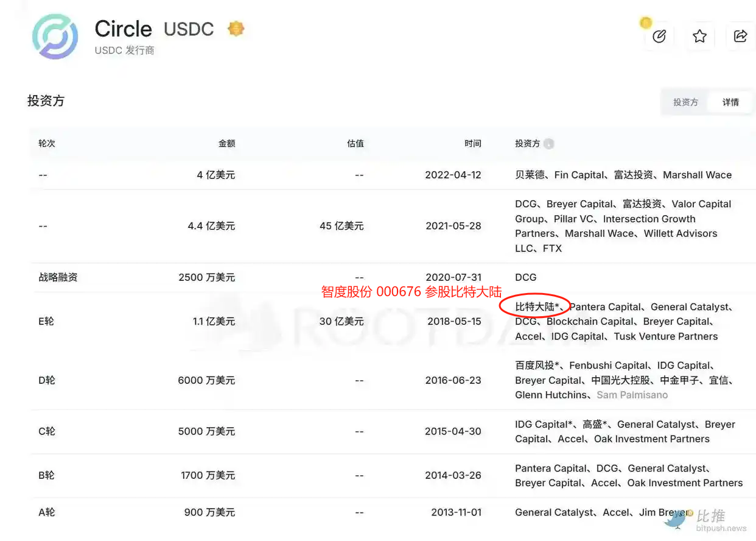Select the 5000 万美元 amount cell
This screenshot has height=541, width=756.
click(x=207, y=431)
